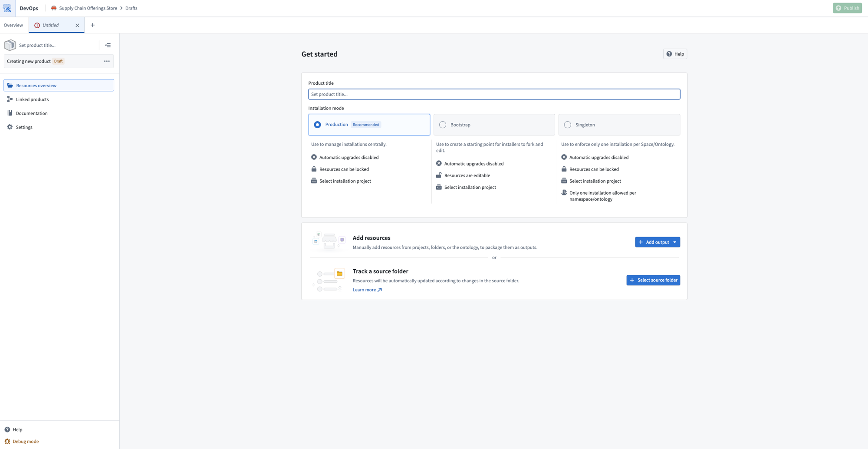Viewport: 868px width, 449px height.
Task: Click the external link arrow beside Learn more
Action: click(380, 290)
